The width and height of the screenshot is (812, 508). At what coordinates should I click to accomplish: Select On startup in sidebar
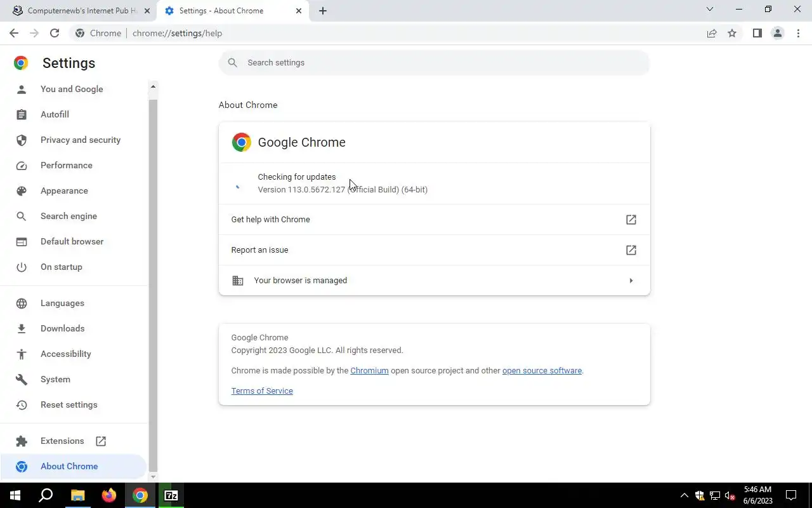(62, 267)
